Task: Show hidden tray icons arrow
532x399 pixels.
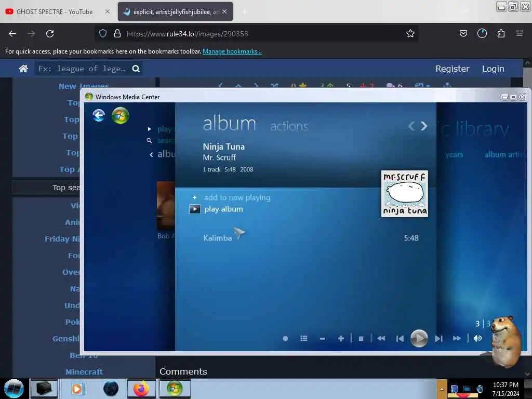Action: (442, 389)
